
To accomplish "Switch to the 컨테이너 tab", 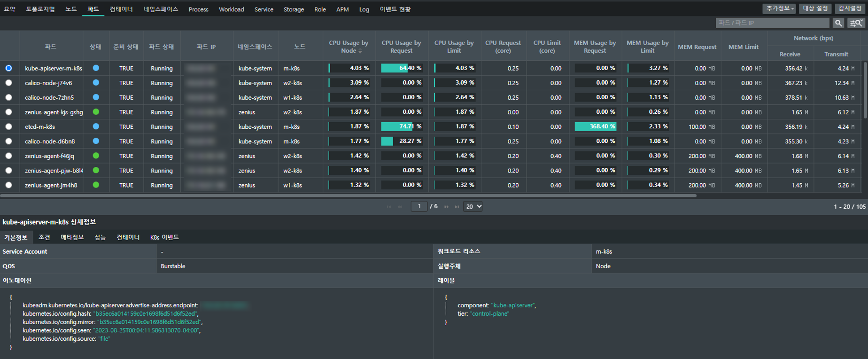I will coord(121,9).
